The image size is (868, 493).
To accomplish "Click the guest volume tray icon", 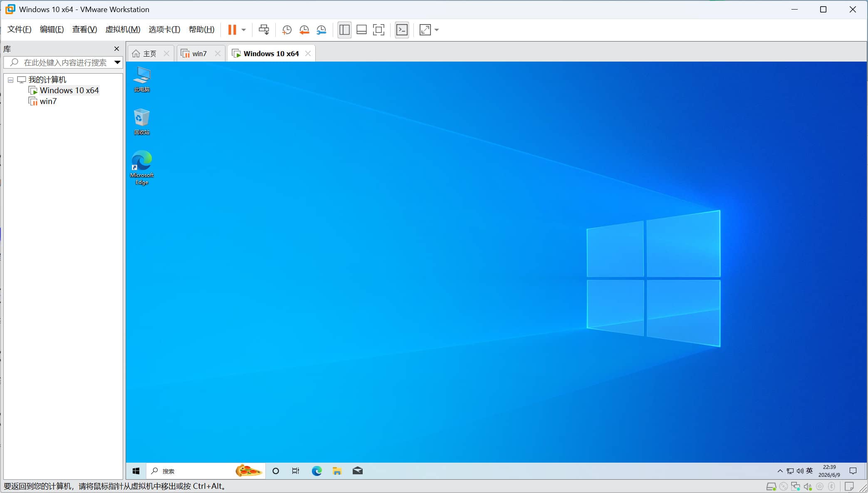I will pos(800,471).
